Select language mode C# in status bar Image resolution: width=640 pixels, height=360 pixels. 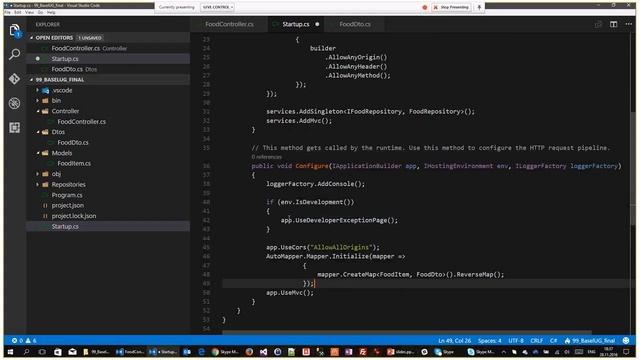coord(553,340)
